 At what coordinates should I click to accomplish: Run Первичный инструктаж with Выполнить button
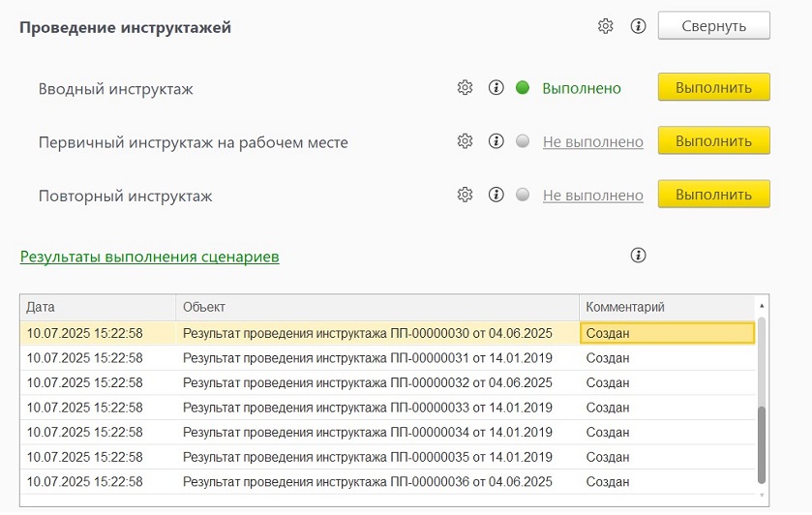(x=713, y=140)
